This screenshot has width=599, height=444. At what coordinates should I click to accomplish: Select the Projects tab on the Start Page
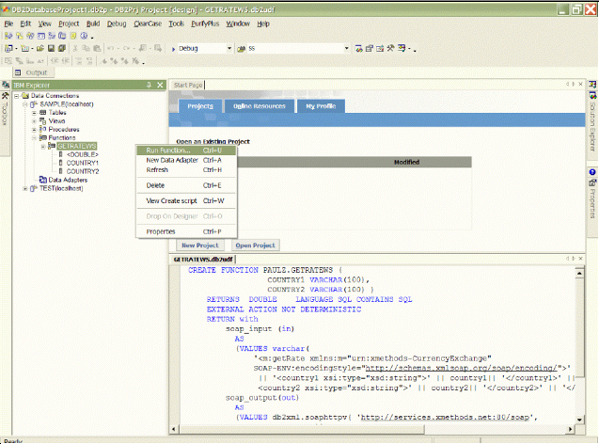200,106
